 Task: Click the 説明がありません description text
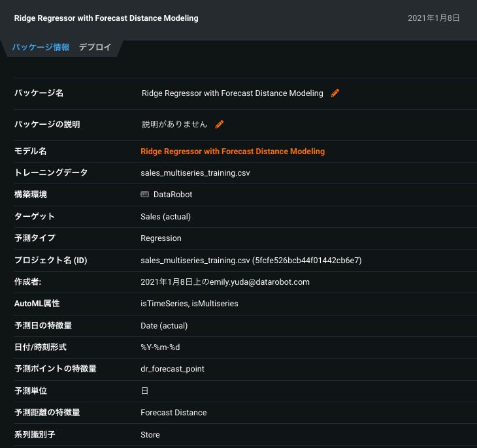coord(174,124)
